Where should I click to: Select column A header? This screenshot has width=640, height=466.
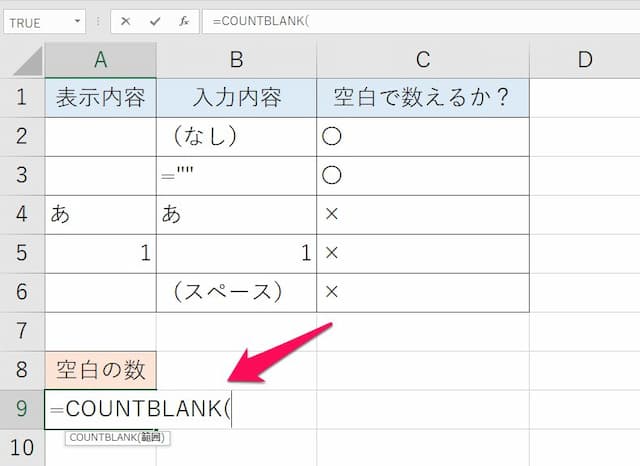(100, 60)
